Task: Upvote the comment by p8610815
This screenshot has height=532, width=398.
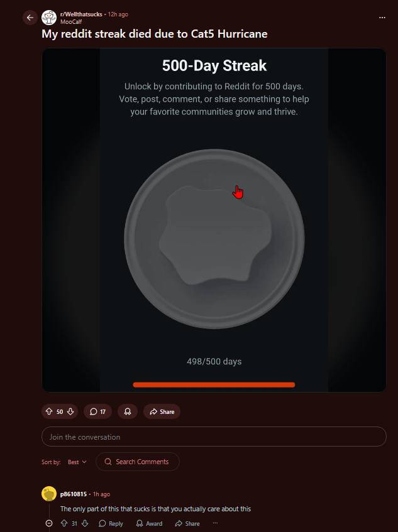Action: pyautogui.click(x=64, y=523)
